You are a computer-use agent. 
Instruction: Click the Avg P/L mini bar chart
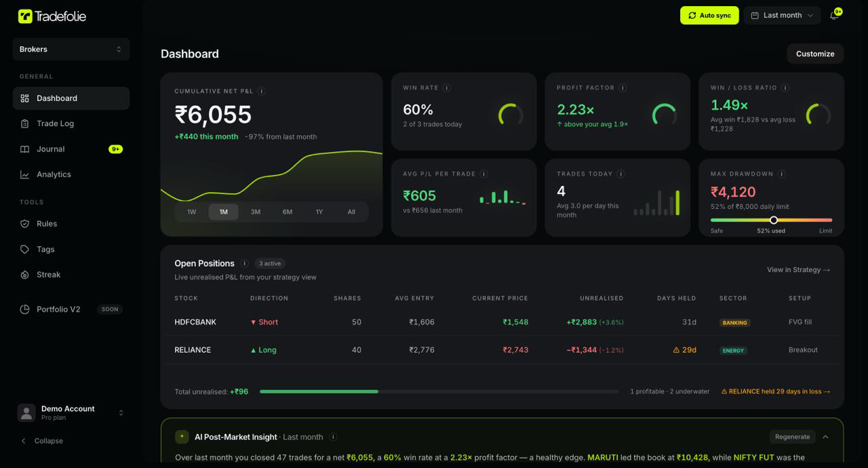[x=502, y=197]
